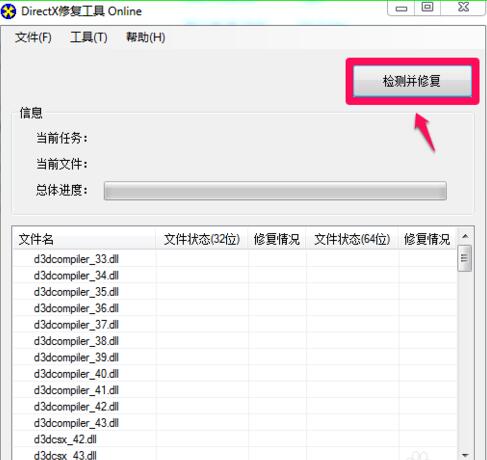Open the 工具(T) menu
Viewport: 487px width, 460px height.
89,37
